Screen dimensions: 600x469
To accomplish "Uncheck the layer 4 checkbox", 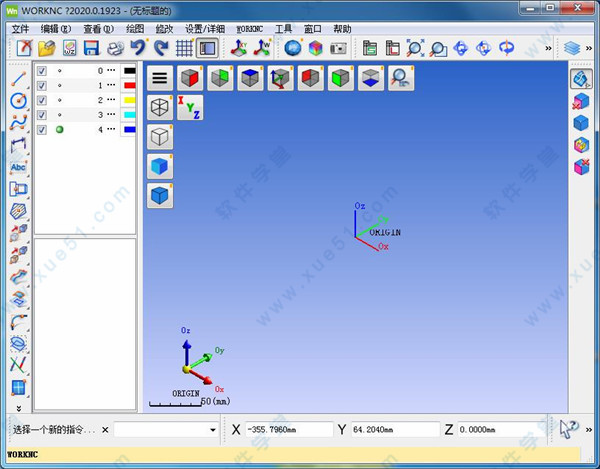I will click(x=42, y=130).
